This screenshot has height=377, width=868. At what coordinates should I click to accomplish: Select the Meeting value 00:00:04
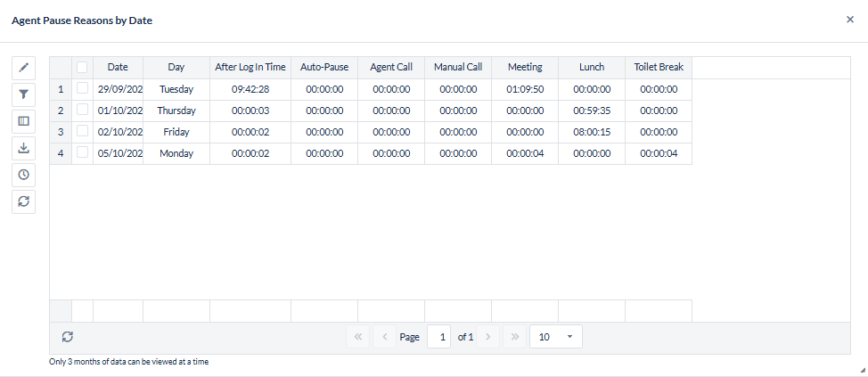[525, 153]
